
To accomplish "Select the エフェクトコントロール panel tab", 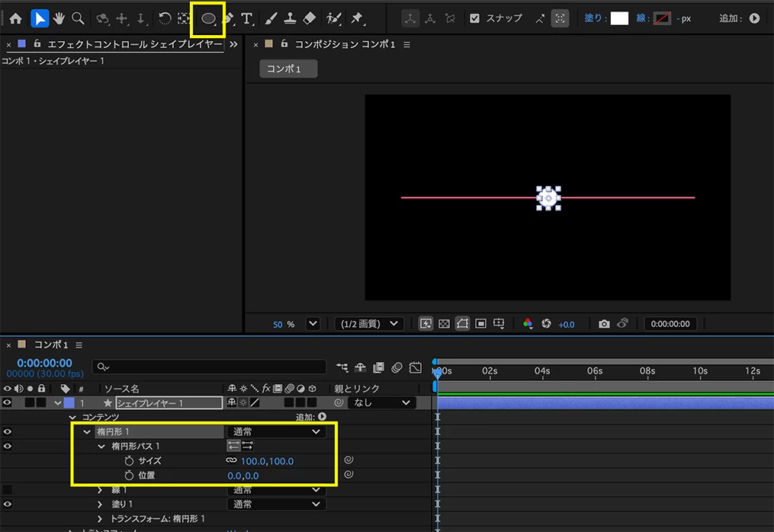I will [x=135, y=44].
